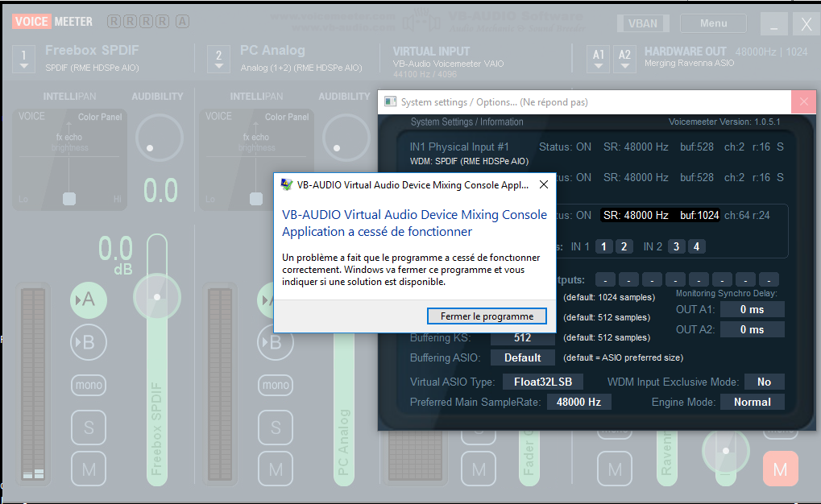Enable mono on the PC Analog strip
The width and height of the screenshot is (821, 504).
click(x=276, y=385)
